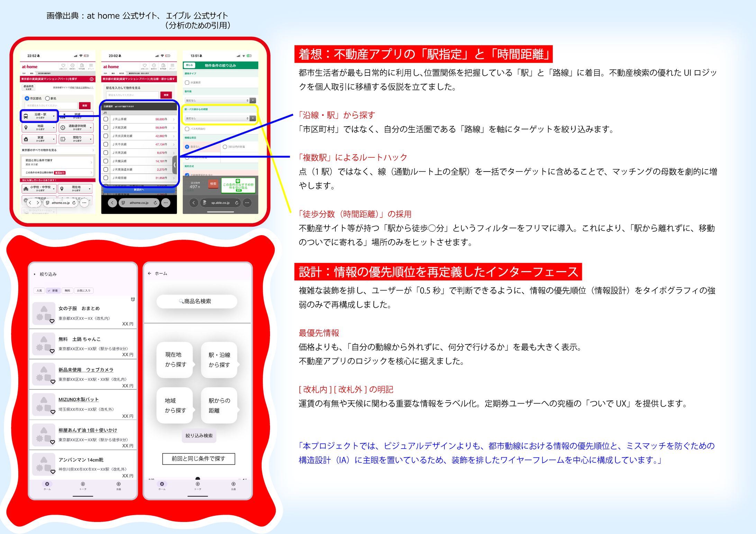The image size is (756, 534).
Task: Open 築年数 指定なし select box
Action: tap(220, 101)
